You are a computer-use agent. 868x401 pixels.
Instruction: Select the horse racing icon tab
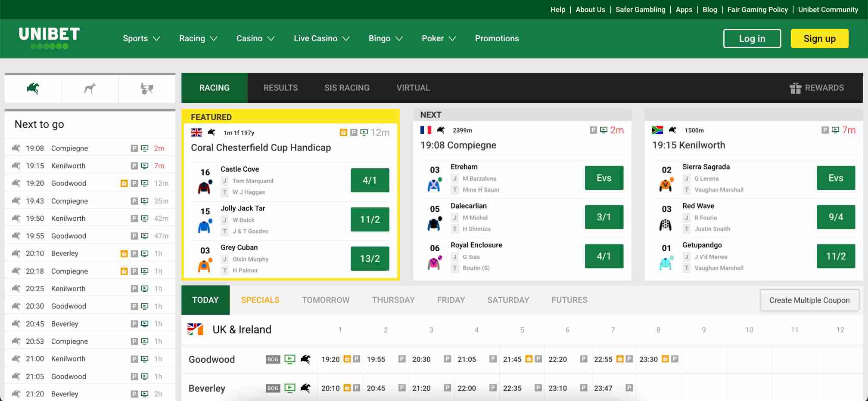click(x=33, y=89)
